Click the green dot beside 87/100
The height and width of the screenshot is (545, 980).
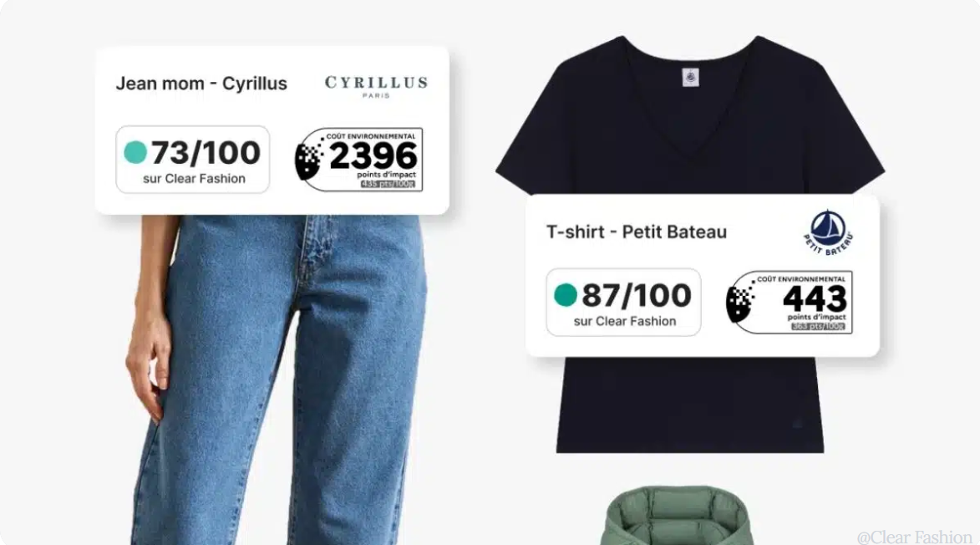click(566, 294)
